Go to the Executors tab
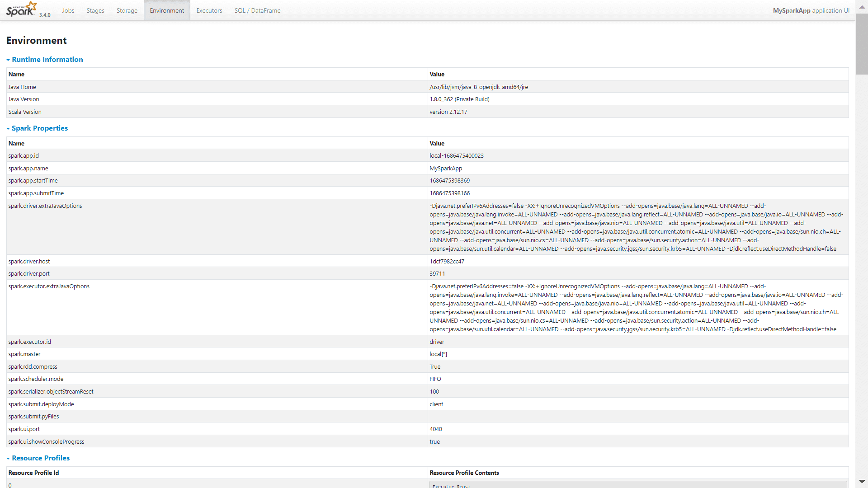Viewport: 868px width, 488px height. point(209,10)
